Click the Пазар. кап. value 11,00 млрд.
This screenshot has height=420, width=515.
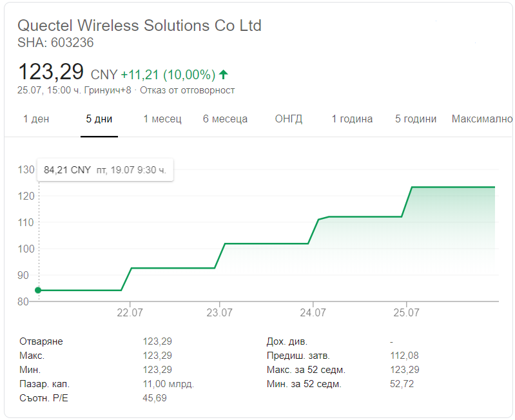point(168,384)
